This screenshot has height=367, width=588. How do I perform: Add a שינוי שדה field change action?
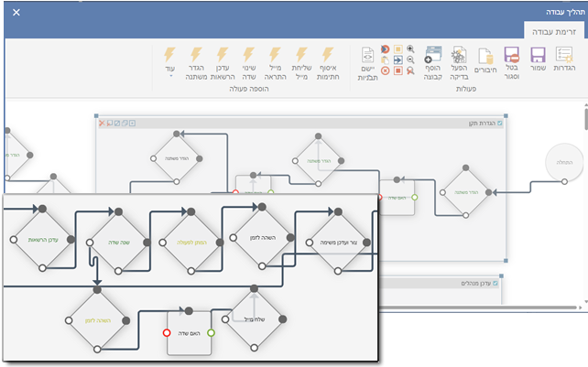(x=248, y=59)
